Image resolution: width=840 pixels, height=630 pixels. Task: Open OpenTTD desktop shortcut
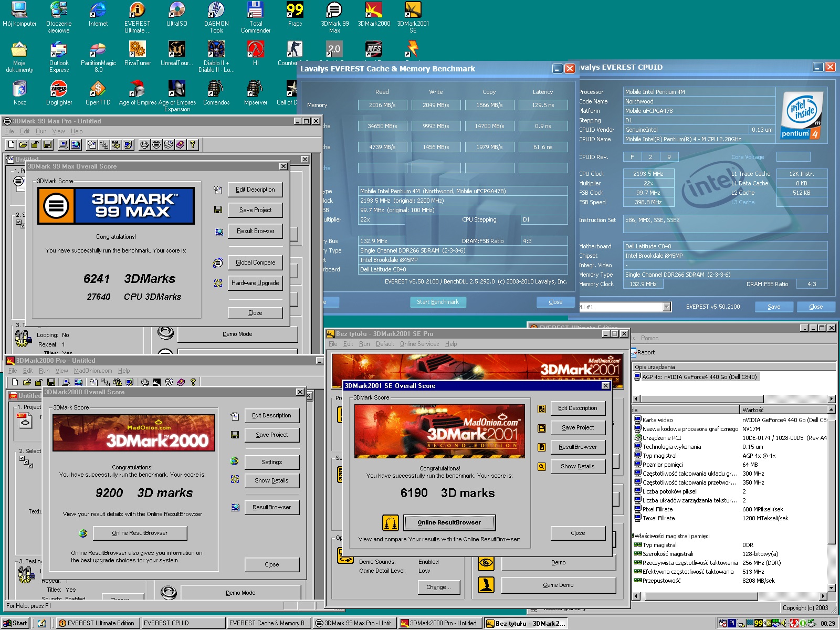[x=98, y=93]
